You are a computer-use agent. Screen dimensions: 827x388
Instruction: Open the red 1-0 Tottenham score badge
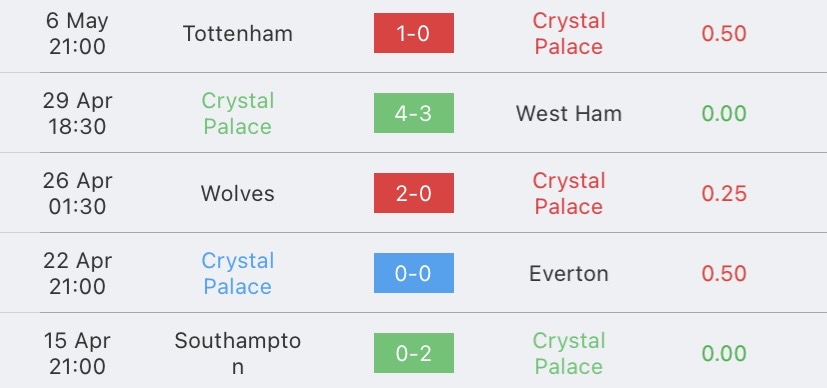[414, 33]
